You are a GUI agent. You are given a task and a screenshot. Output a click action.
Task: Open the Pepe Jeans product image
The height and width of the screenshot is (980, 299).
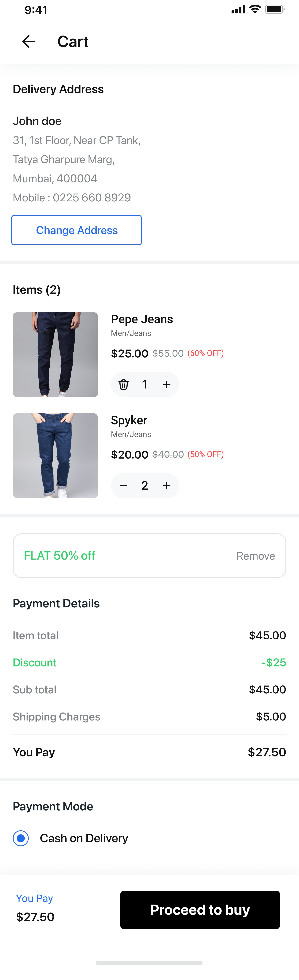coord(55,355)
